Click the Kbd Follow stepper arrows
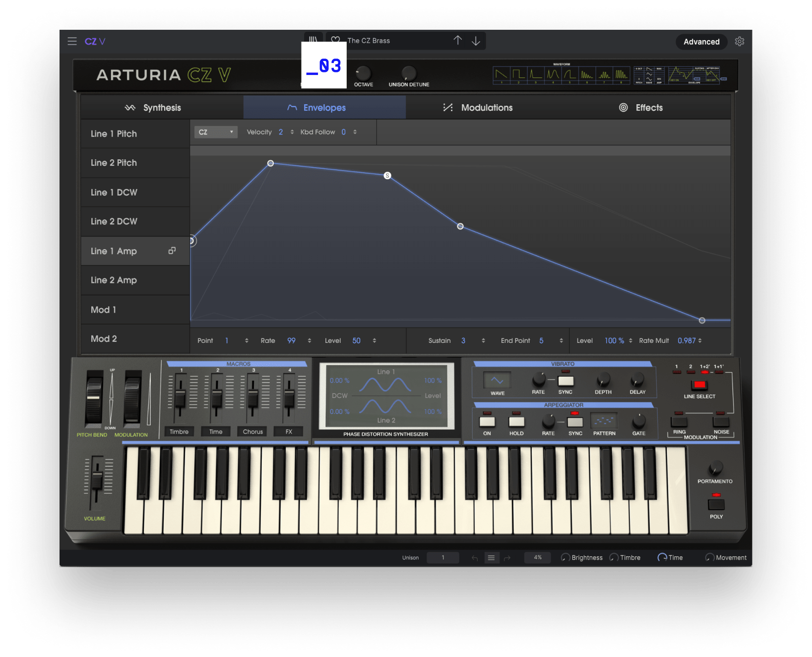This screenshot has height=657, width=812. [x=355, y=132]
